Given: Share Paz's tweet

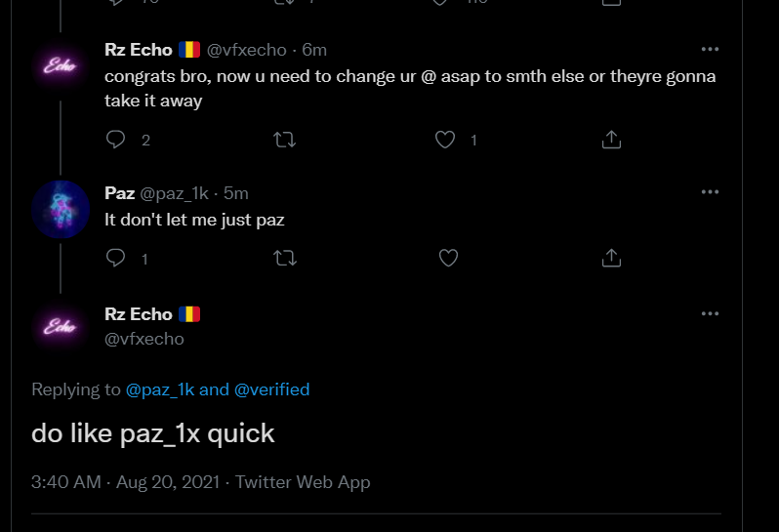Looking at the screenshot, I should pos(611,258).
